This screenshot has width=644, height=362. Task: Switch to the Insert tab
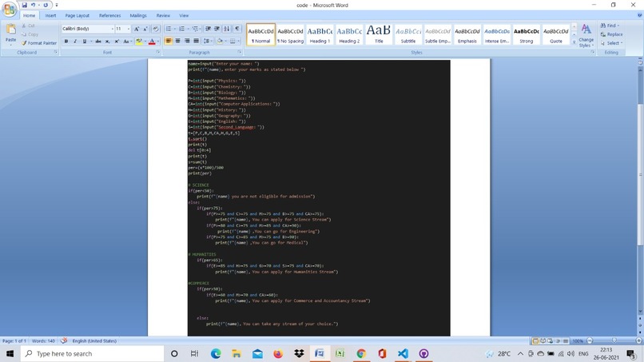[x=50, y=16]
